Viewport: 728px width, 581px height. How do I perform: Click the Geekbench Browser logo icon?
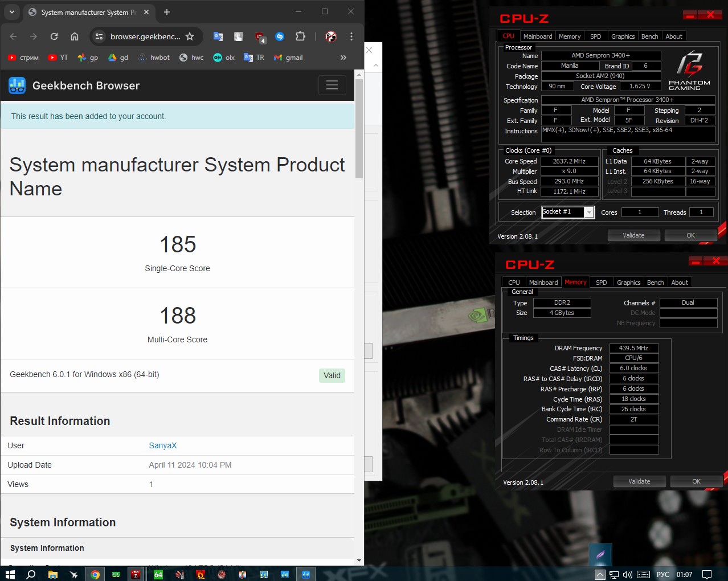tap(17, 85)
